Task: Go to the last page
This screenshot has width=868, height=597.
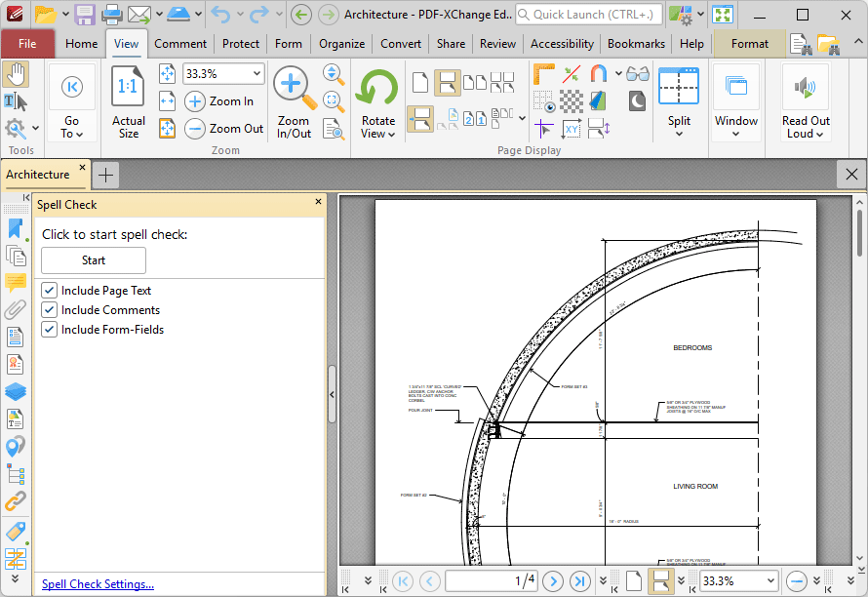Action: 579,581
